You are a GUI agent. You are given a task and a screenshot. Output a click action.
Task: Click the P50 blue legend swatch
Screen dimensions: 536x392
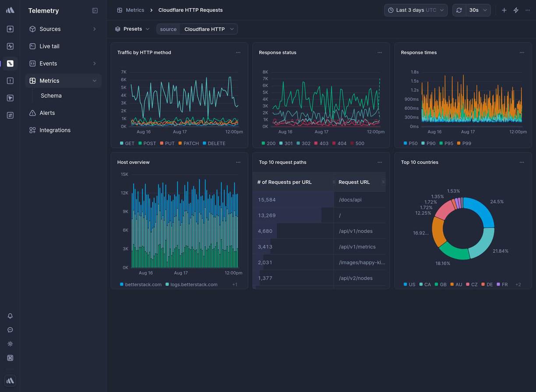pos(405,143)
